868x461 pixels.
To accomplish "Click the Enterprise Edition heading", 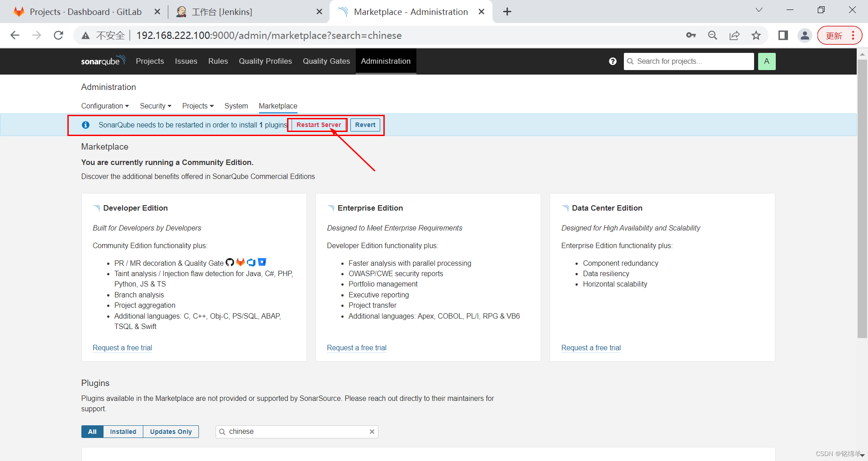I will (x=370, y=208).
